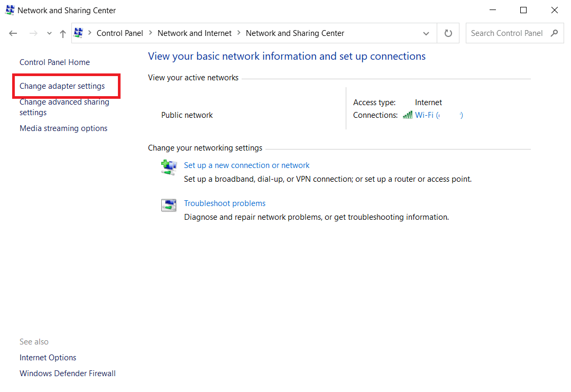Image resolution: width=571 pixels, height=392 pixels.
Task: Click the Wi-Fi signal strength icon
Action: coord(407,115)
